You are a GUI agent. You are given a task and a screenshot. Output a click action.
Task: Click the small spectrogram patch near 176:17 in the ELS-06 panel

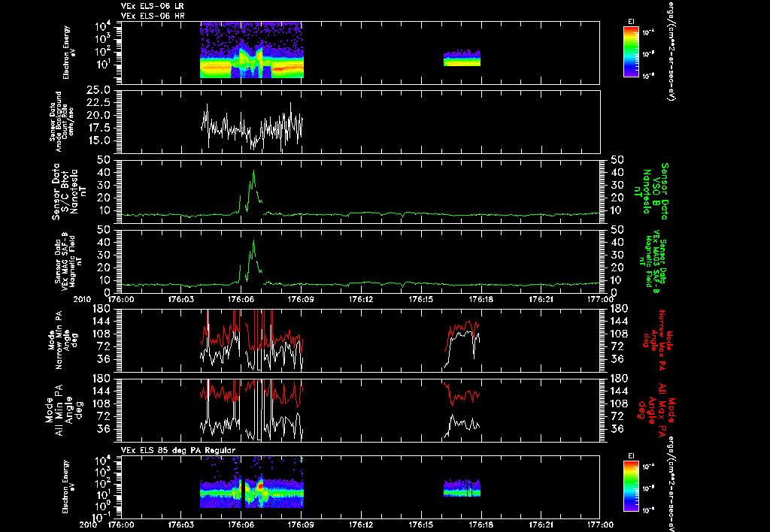[x=462, y=59]
